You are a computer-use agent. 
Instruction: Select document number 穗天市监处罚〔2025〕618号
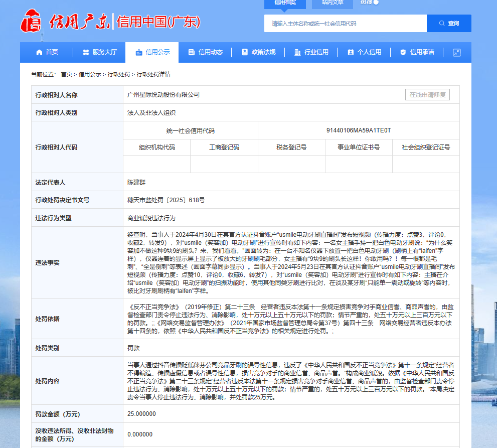click(166, 200)
